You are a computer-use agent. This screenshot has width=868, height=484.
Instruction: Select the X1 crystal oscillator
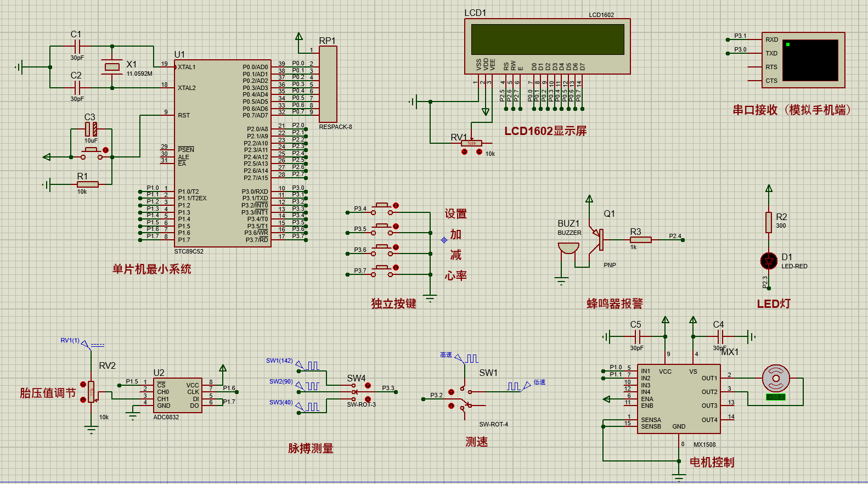(112, 67)
